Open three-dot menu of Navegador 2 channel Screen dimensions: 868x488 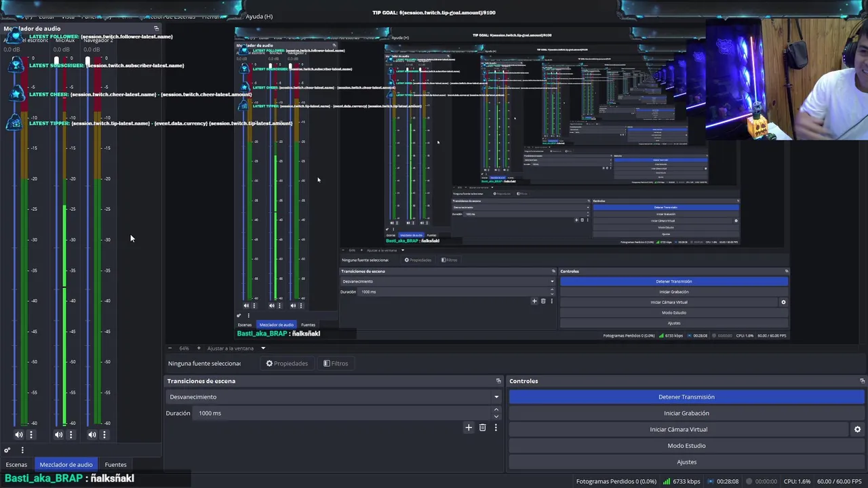point(104,434)
